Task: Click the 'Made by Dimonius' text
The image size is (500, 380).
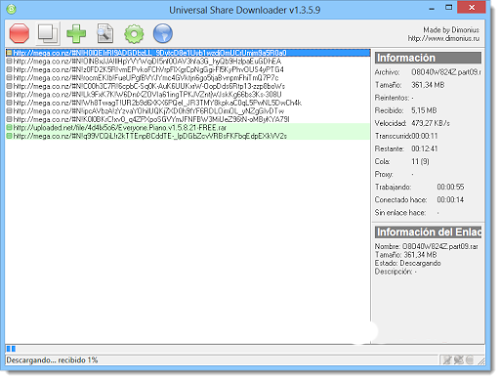Action: coord(451,30)
